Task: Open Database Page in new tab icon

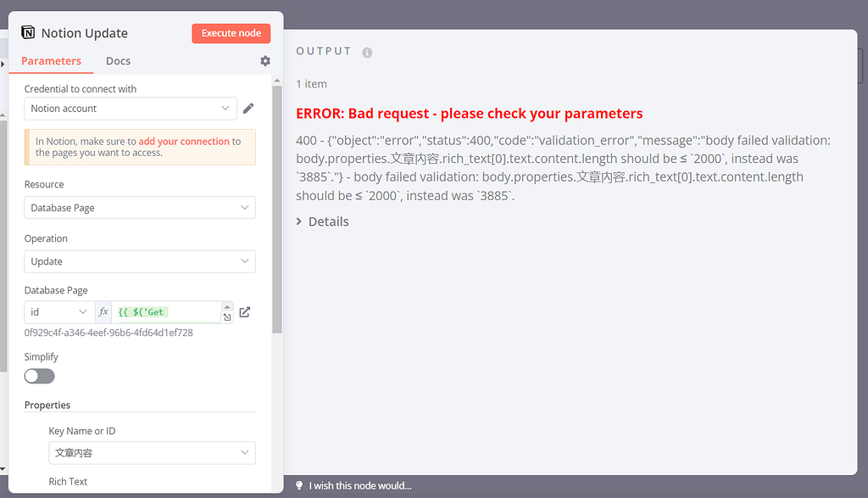Action: coord(245,312)
